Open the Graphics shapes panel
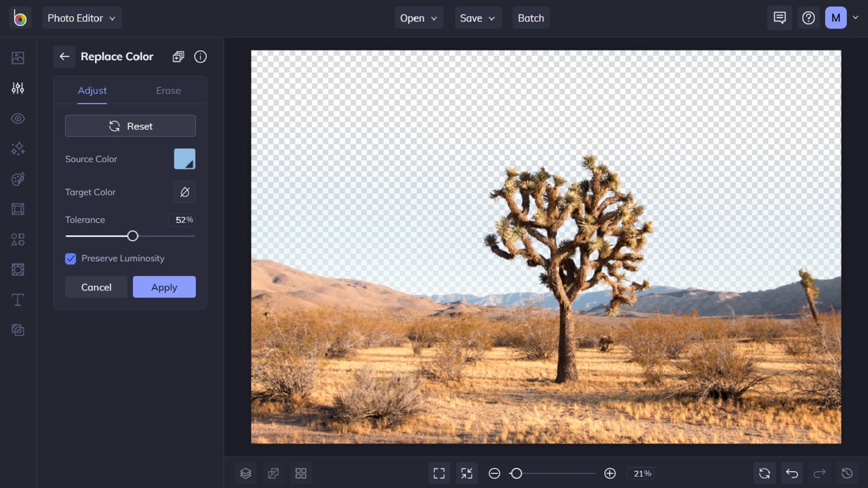Viewport: 868px width, 488px height. click(x=17, y=239)
